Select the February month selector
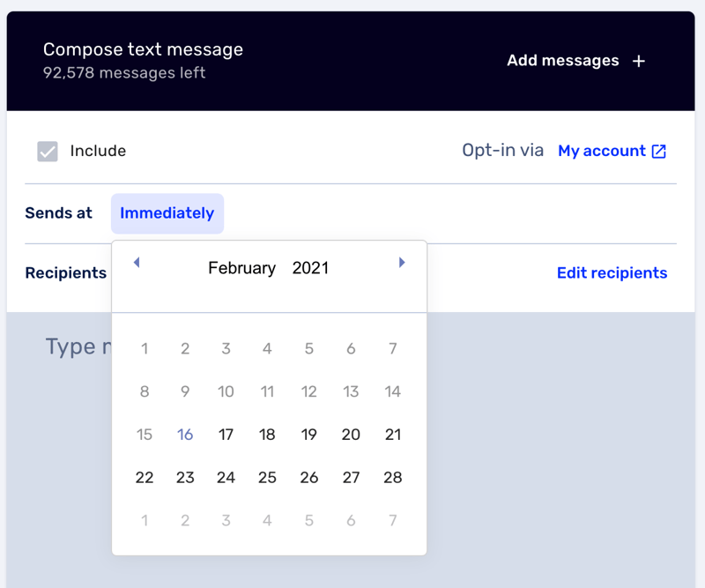Screen dimensions: 705x588 pos(241,268)
